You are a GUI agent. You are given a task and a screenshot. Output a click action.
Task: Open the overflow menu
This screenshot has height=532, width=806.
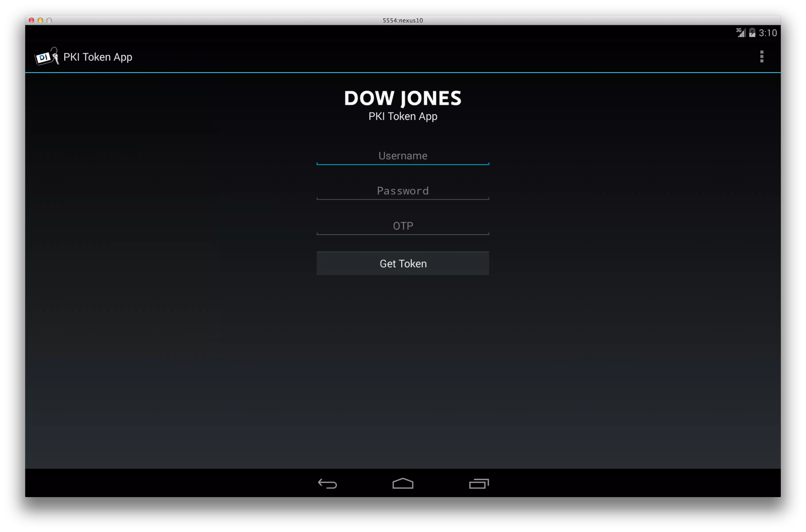(x=761, y=57)
